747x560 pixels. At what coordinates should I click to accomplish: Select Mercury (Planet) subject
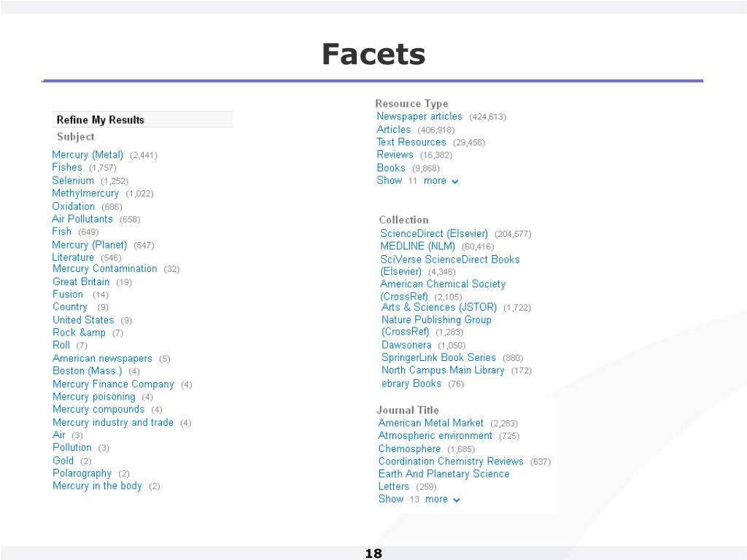coord(90,245)
